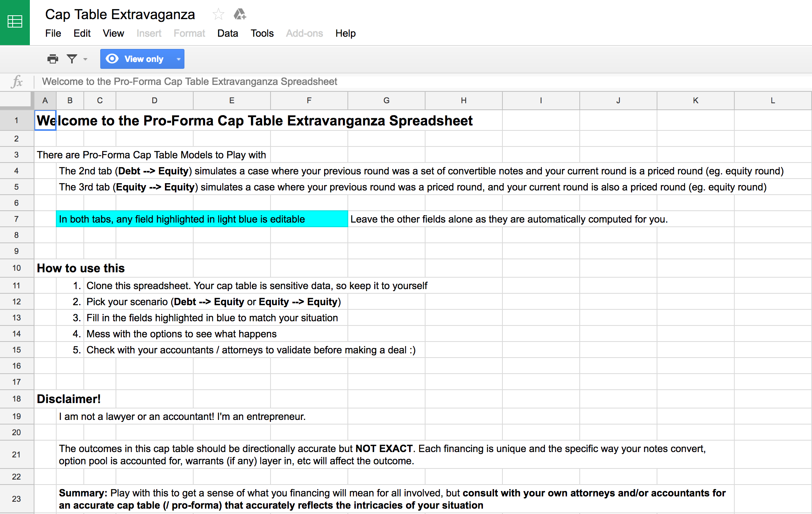This screenshot has height=514, width=812.
Task: Click in the formula bar text
Action: tap(189, 81)
